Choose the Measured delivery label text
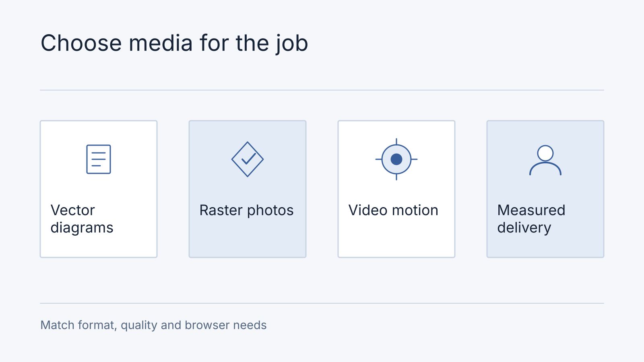Screen dimensions: 644x362 [x=531, y=219]
